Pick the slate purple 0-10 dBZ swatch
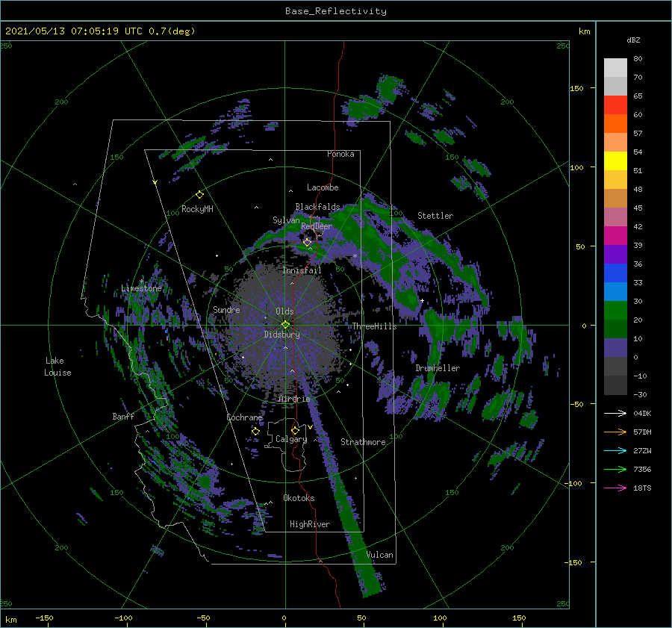Screen dimensions: 672x628 point(615,348)
